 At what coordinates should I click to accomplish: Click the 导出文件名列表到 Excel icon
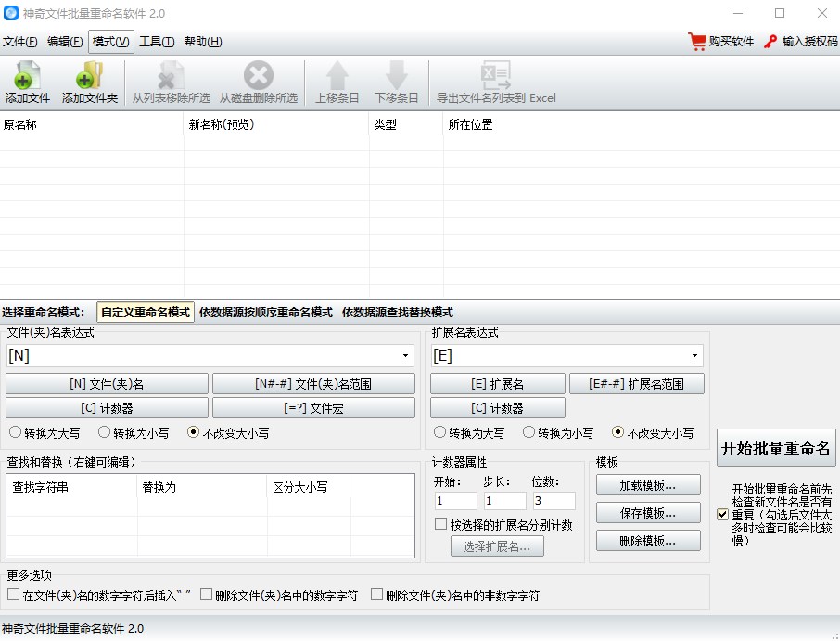[495, 76]
